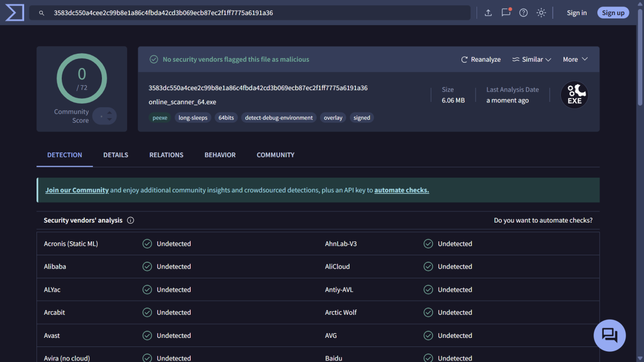
Task: Switch to light theme using the sun icon
Action: click(541, 12)
